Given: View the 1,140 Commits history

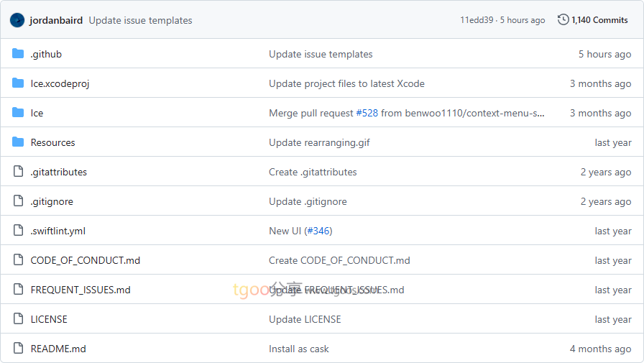Looking at the screenshot, I should 599,20.
